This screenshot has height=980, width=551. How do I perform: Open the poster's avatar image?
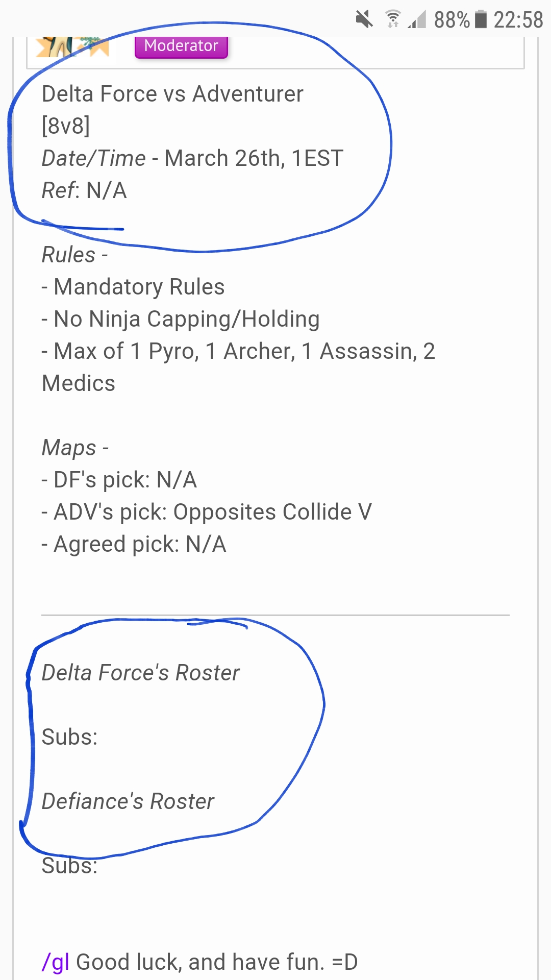72,46
